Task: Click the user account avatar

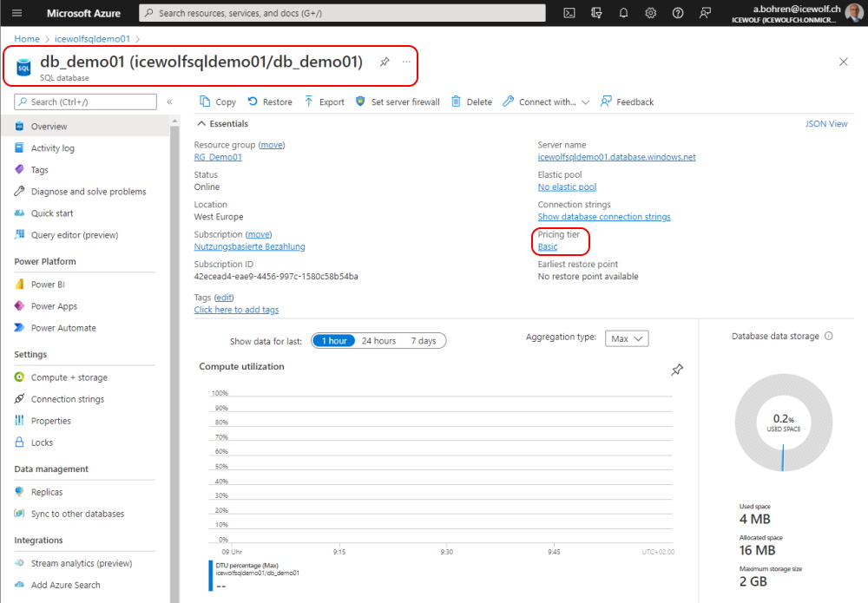Action: pos(855,13)
